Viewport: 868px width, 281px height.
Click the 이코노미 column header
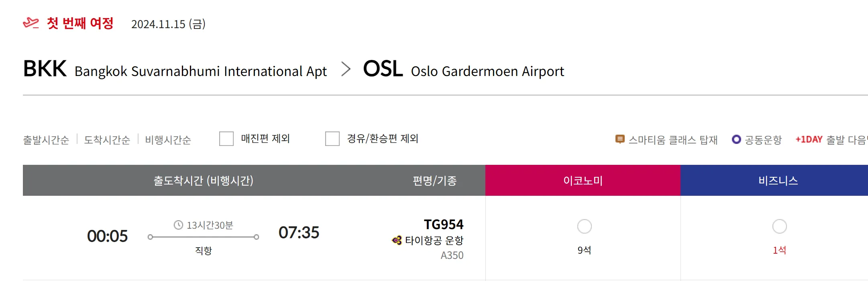583,180
